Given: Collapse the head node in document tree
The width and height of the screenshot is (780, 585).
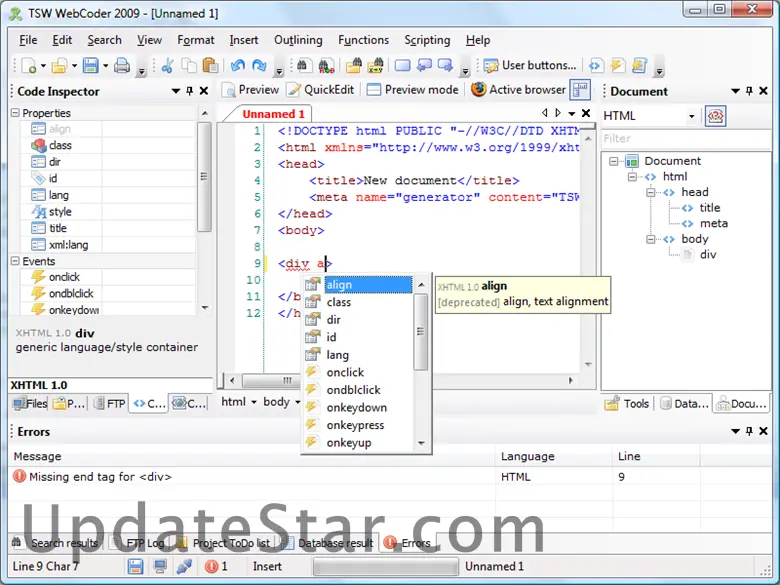Looking at the screenshot, I should (651, 192).
